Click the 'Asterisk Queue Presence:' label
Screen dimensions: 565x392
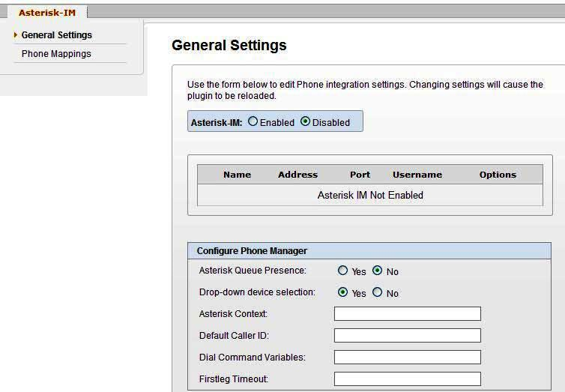(253, 271)
